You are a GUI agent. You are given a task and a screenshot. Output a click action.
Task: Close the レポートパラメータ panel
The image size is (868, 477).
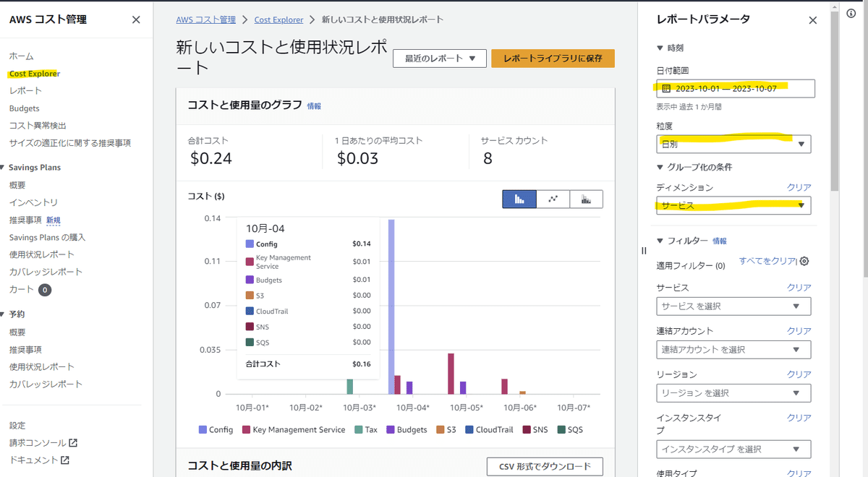[x=812, y=20]
